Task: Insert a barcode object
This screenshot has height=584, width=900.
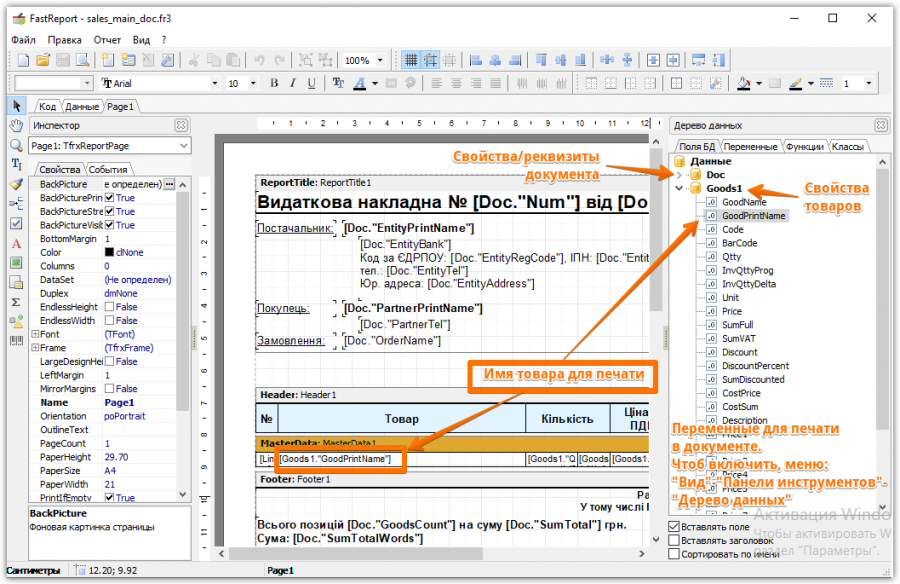Action: click(x=16, y=341)
